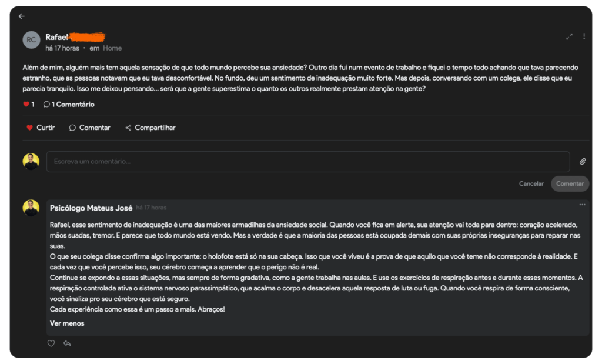The image size is (602, 364).
Task: Open the Psicólogo Mateus José profile name
Action: click(x=91, y=208)
